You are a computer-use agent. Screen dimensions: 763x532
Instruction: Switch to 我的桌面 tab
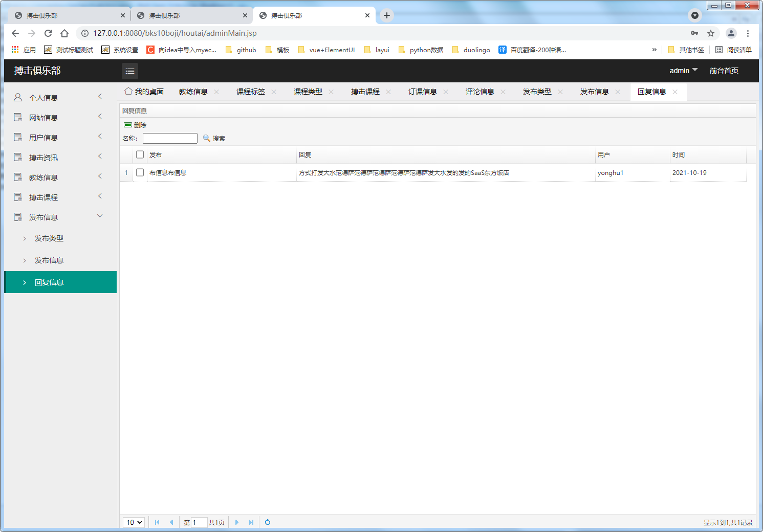[x=144, y=92]
